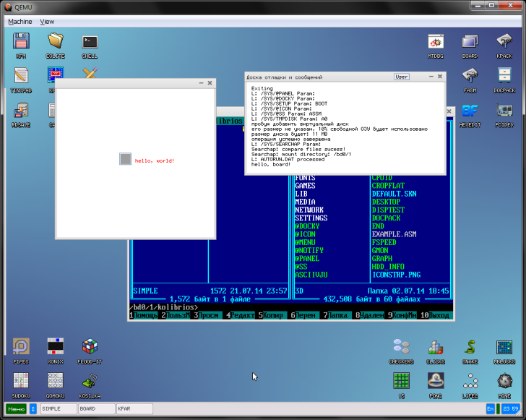Select the MEDIA folder in KFAR
The image size is (526, 420).
click(305, 202)
